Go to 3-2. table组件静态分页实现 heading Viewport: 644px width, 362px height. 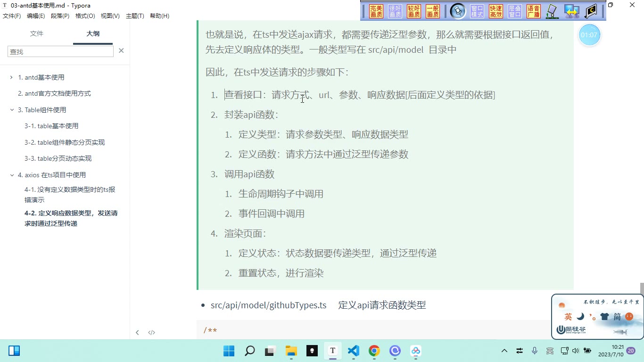tap(65, 142)
